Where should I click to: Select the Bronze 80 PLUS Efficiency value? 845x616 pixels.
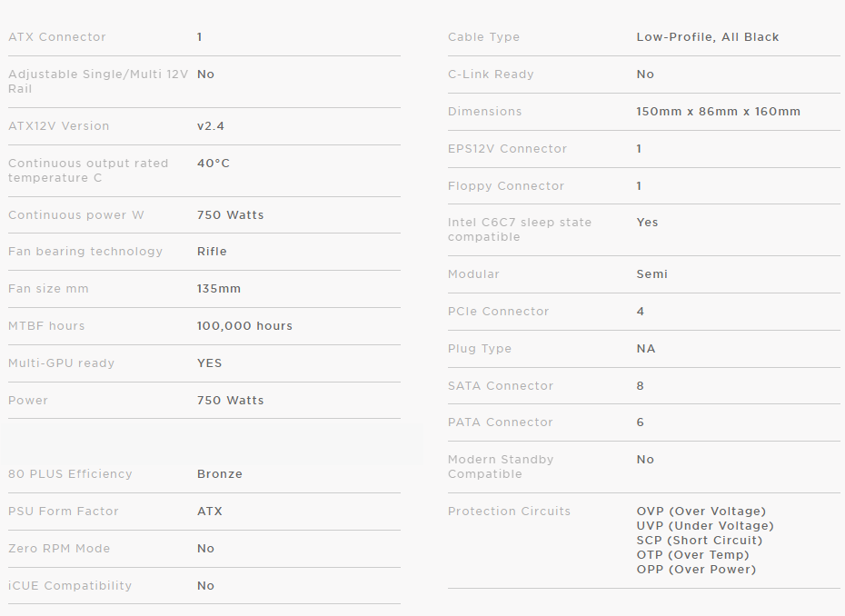[220, 474]
